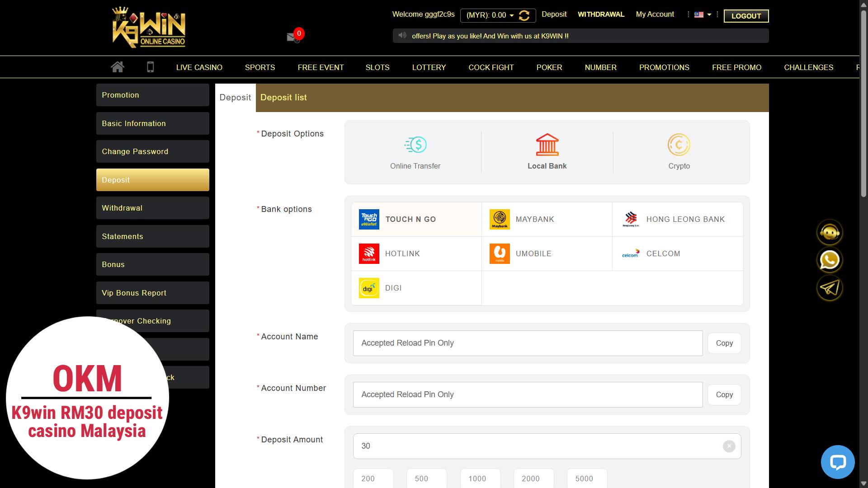Open the Bonus sidebar item
The height and width of the screenshot is (488, 868).
tap(153, 264)
